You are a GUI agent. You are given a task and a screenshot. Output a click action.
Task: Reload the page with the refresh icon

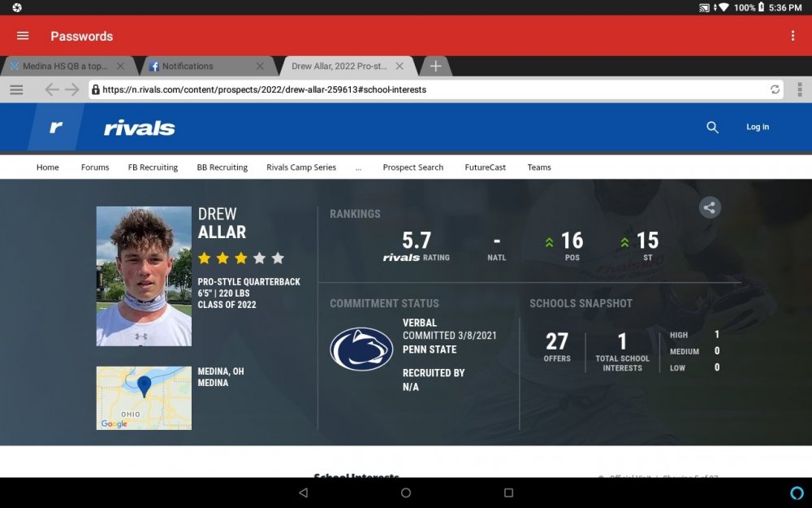(775, 89)
